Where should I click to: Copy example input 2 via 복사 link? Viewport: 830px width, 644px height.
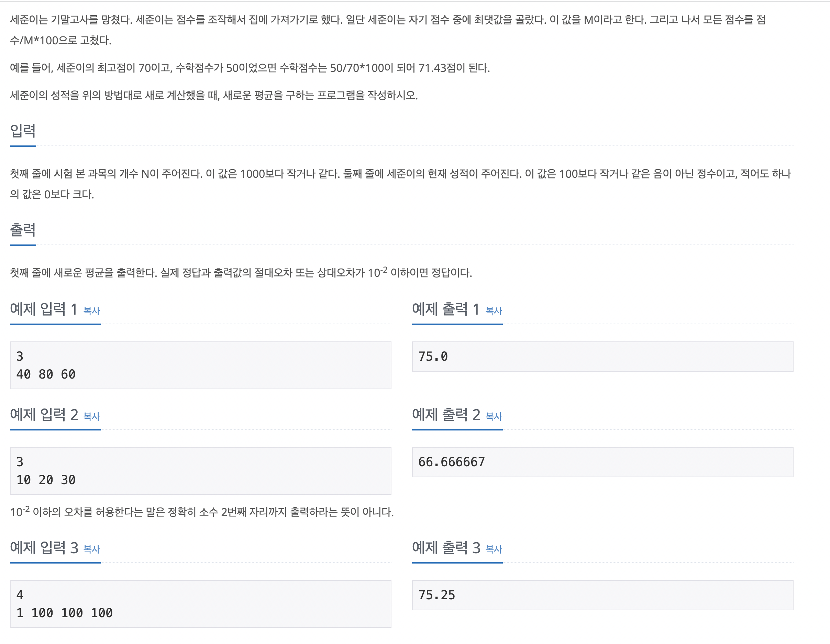click(91, 417)
